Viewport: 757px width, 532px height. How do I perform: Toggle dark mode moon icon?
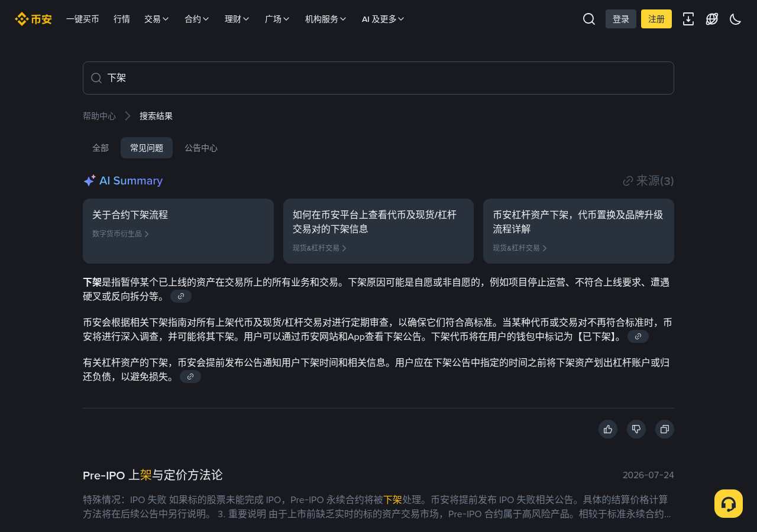pyautogui.click(x=736, y=19)
